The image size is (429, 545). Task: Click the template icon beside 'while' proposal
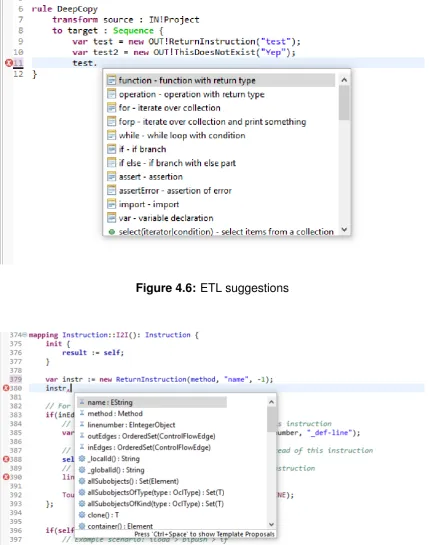point(111,135)
